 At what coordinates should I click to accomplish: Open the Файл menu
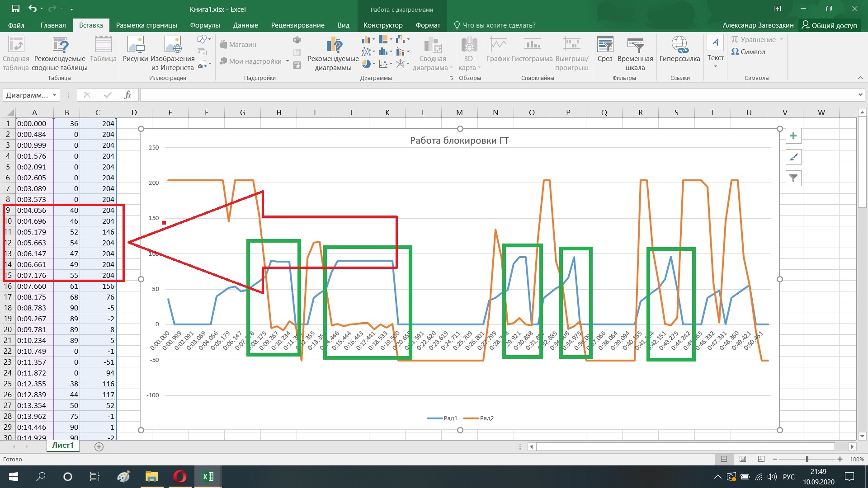click(x=16, y=25)
